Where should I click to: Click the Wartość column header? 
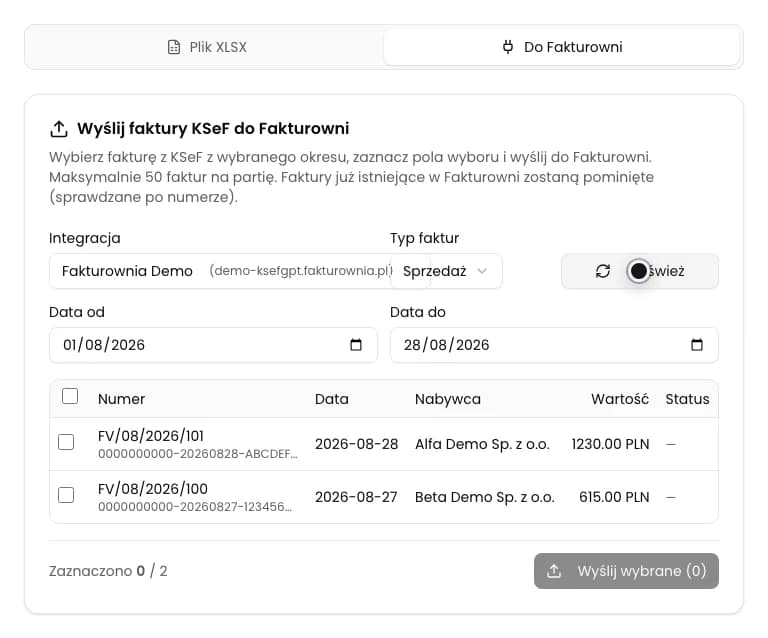pos(620,399)
